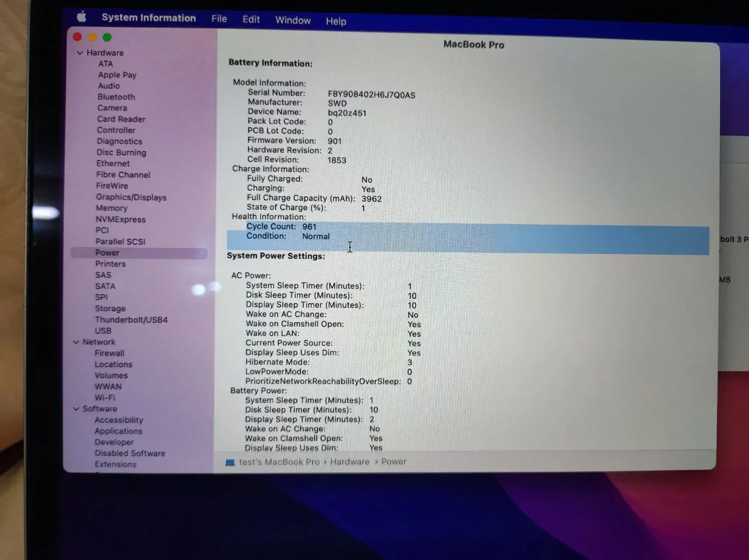Click the Condition: Normal line

tap(288, 236)
